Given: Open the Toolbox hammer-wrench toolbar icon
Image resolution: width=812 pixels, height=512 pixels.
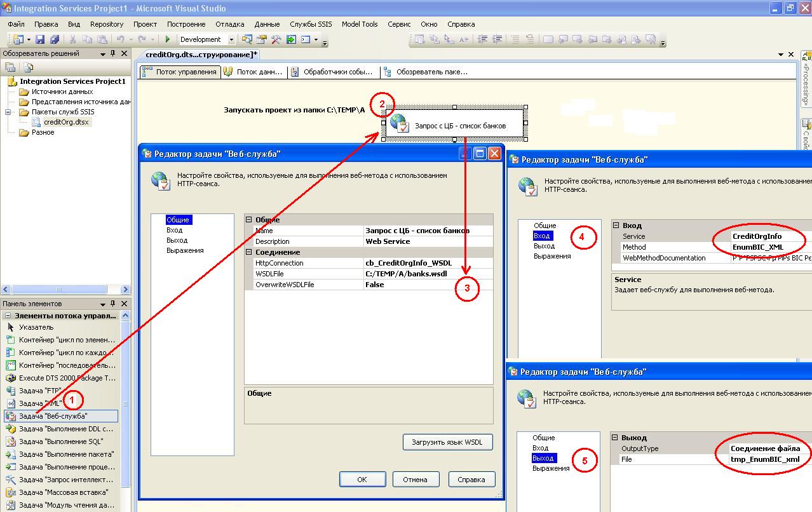Looking at the screenshot, I should click(276, 39).
